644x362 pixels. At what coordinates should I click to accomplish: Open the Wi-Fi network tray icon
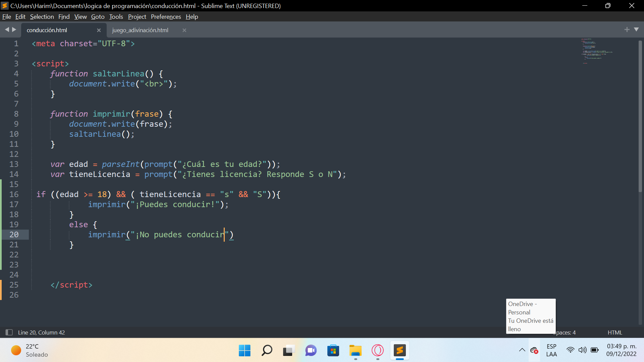[570, 350]
